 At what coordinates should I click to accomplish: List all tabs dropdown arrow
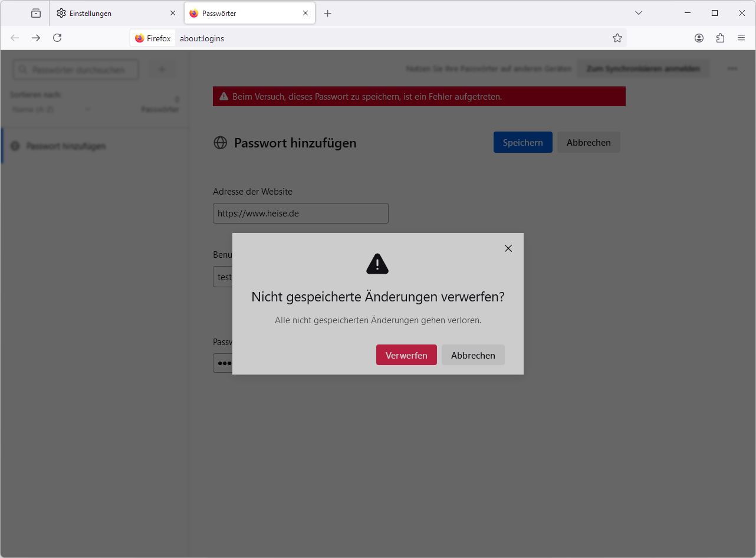pos(639,13)
